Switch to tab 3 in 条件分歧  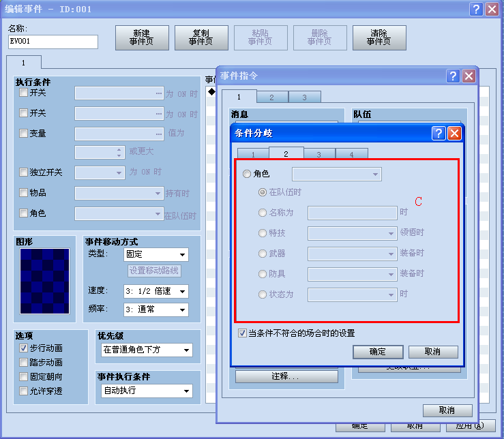pyautogui.click(x=319, y=154)
